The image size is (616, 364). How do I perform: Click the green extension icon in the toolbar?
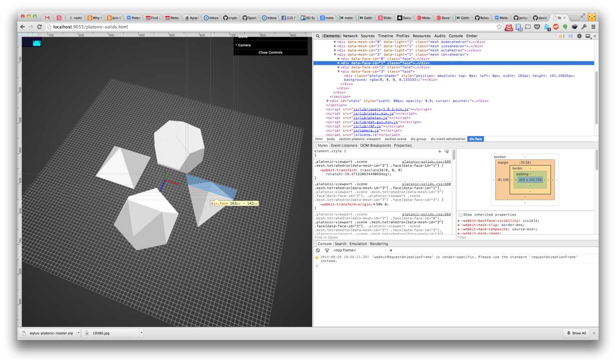565,27
